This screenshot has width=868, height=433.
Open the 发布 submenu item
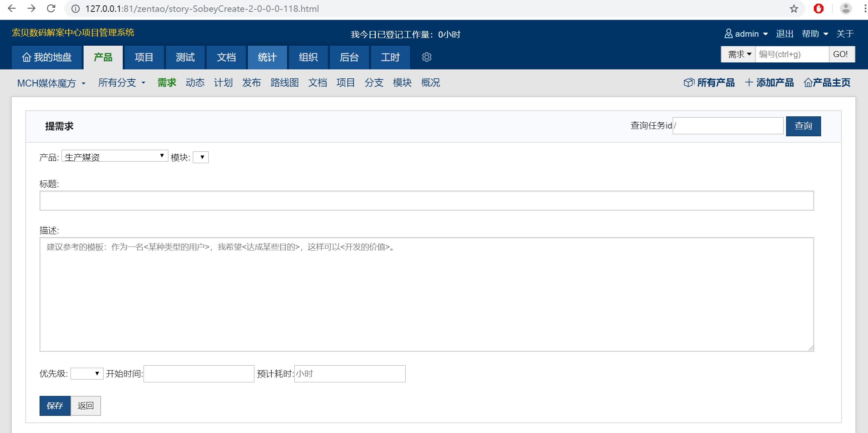click(x=251, y=83)
